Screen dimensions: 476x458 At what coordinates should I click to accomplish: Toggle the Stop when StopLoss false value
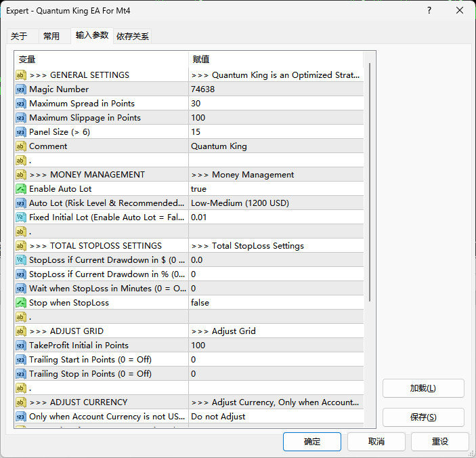(x=275, y=303)
